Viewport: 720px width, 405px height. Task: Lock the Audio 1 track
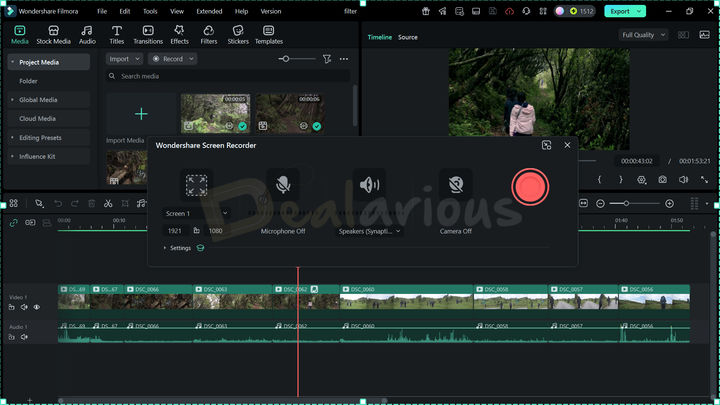coord(11,337)
